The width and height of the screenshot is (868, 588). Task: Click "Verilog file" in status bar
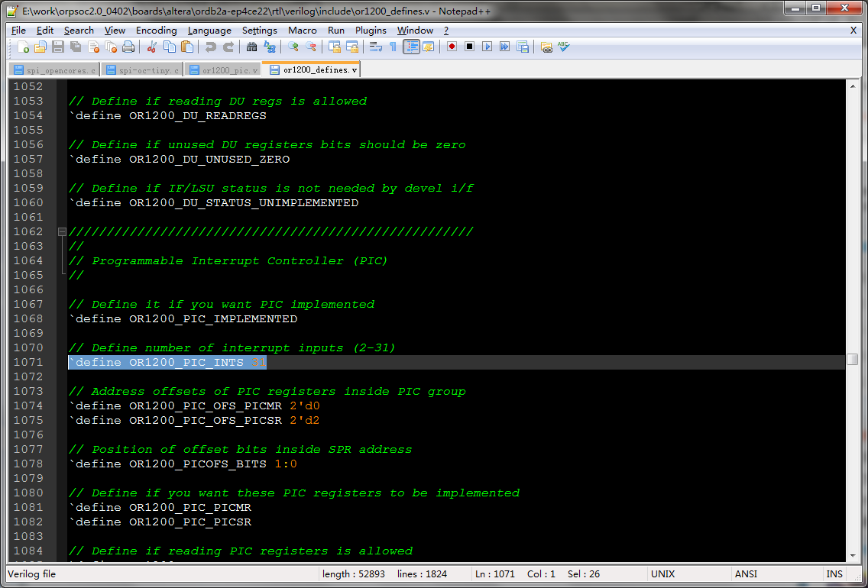tap(32, 574)
